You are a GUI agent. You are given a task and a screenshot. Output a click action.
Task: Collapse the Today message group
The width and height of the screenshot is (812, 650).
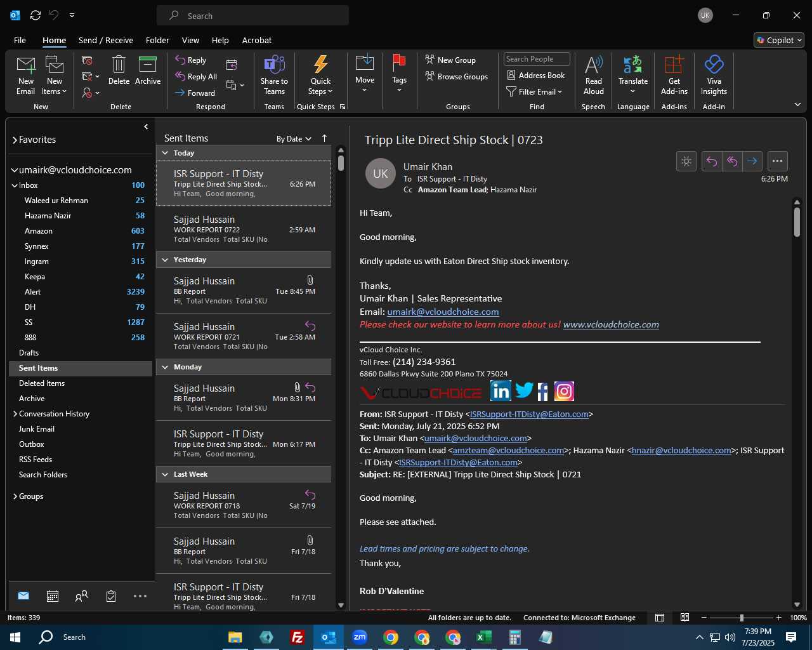point(165,153)
